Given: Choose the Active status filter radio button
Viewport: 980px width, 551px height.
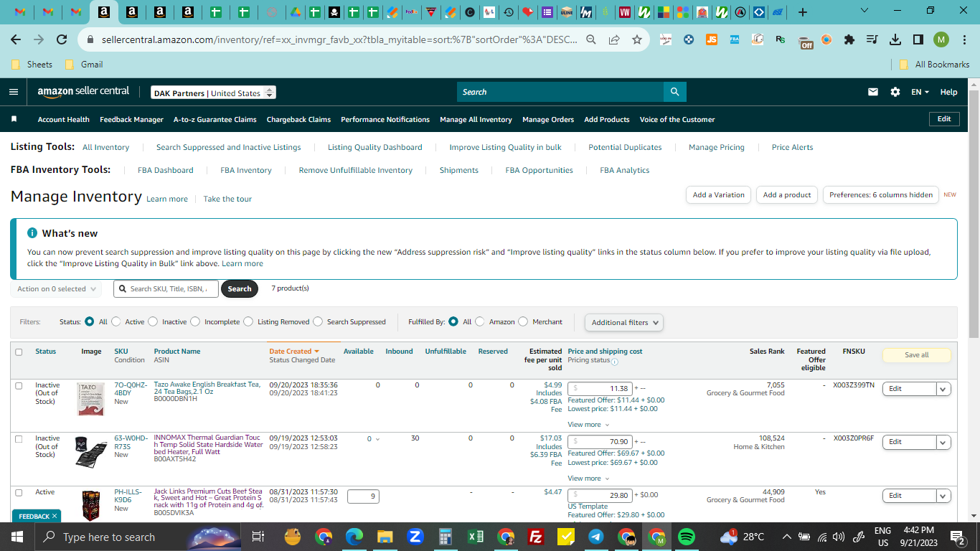Looking at the screenshot, I should (118, 321).
